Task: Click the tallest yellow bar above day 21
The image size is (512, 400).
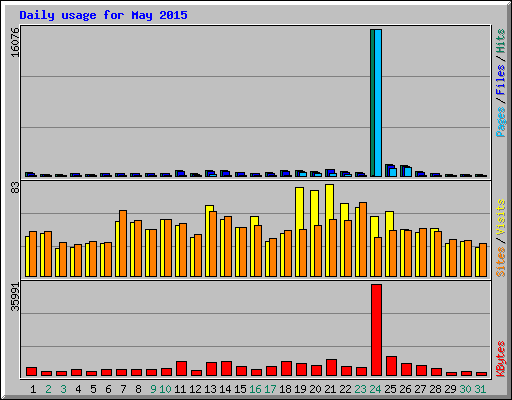Action: (329, 202)
